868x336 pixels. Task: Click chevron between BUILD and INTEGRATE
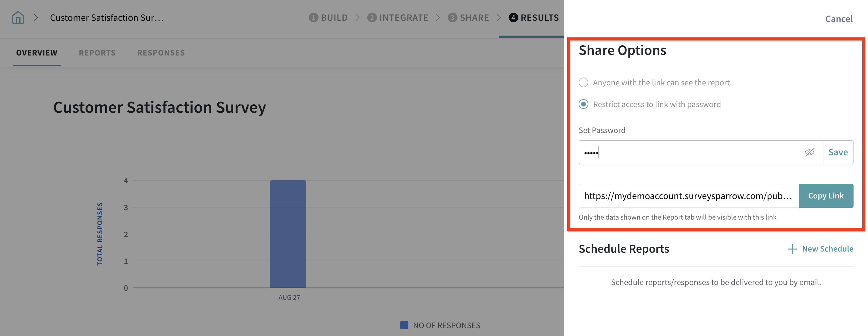coord(357,17)
